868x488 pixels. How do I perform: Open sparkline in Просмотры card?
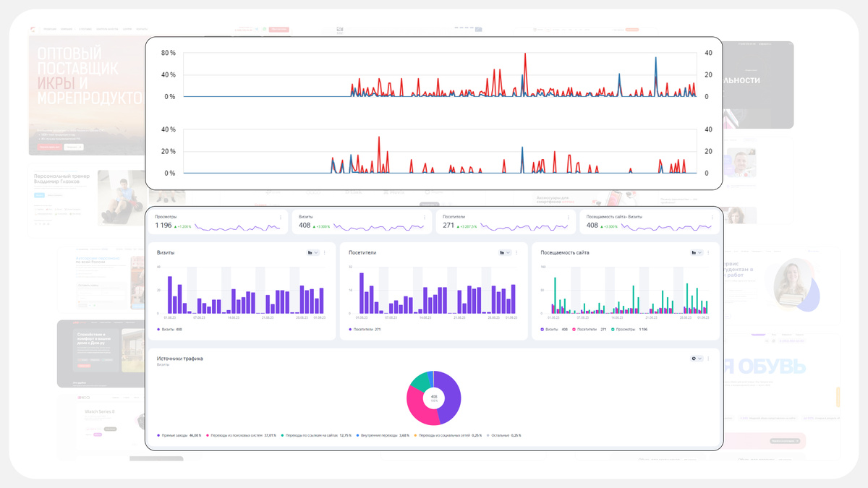[237, 226]
